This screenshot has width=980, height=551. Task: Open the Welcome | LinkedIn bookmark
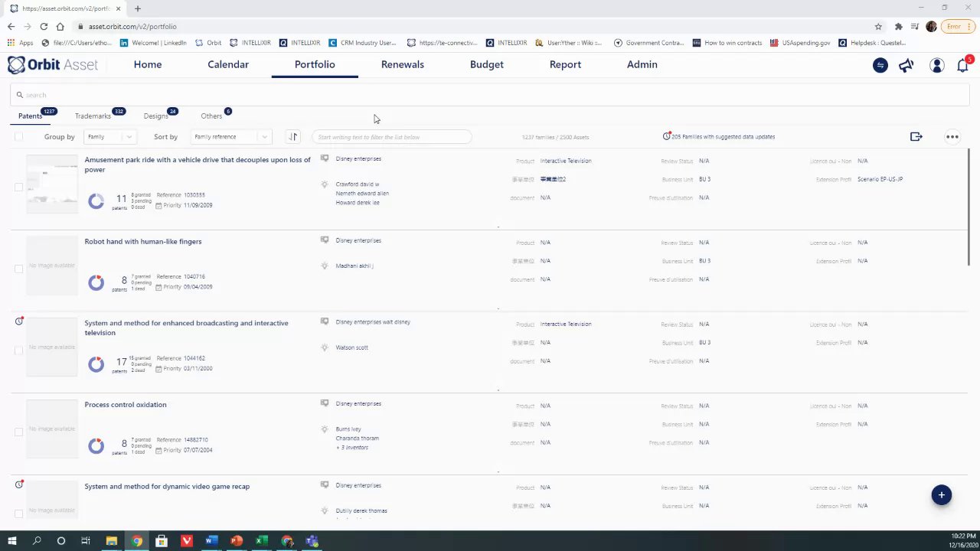153,43
